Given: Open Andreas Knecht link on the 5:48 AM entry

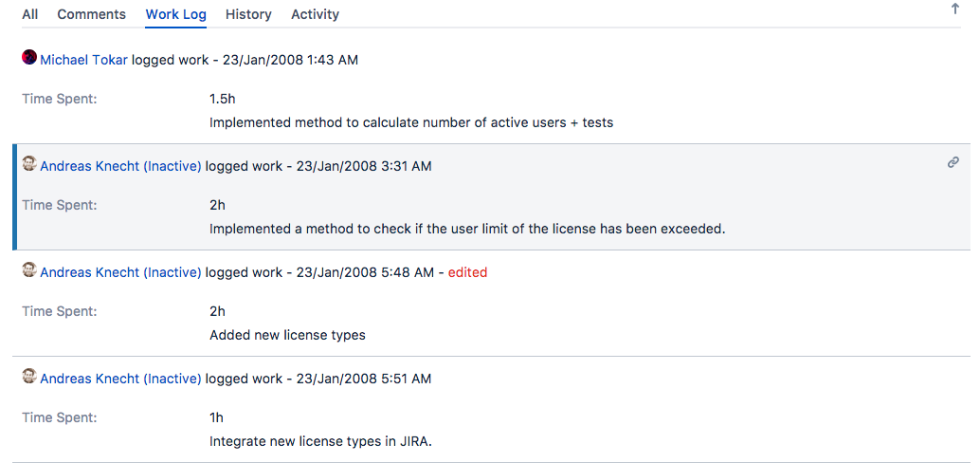Looking at the screenshot, I should click(x=120, y=272).
